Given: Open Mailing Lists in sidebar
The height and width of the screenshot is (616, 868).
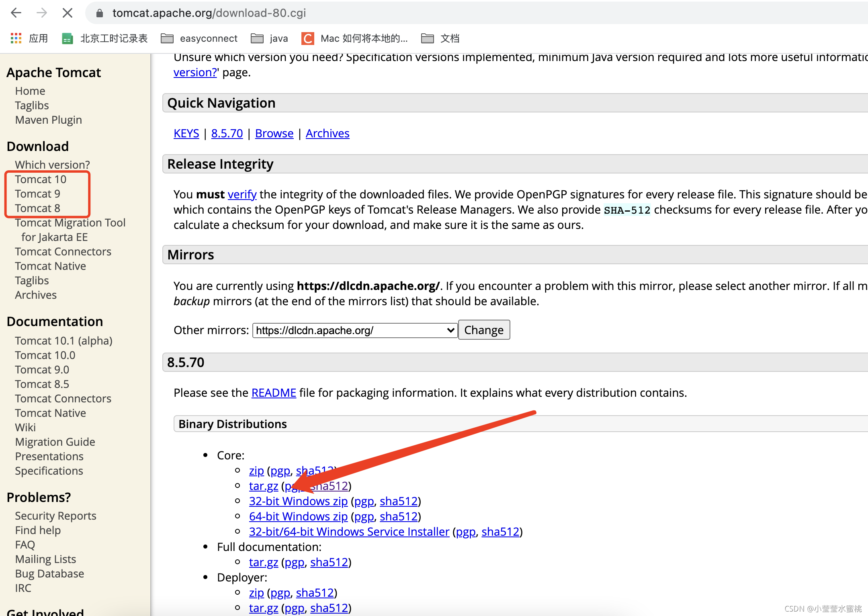Looking at the screenshot, I should coord(45,559).
